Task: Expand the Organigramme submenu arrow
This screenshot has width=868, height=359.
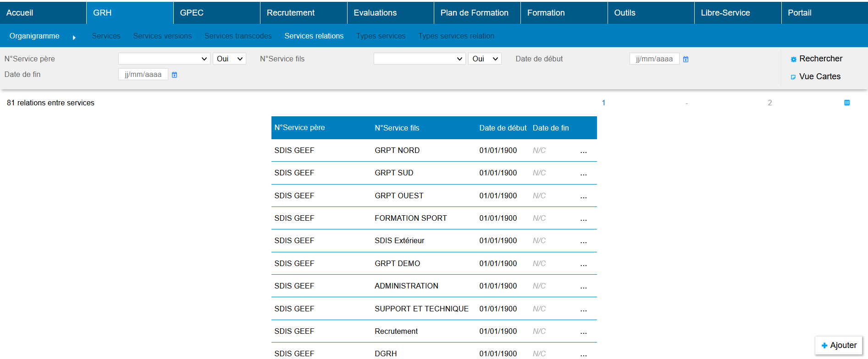Action: tap(74, 37)
